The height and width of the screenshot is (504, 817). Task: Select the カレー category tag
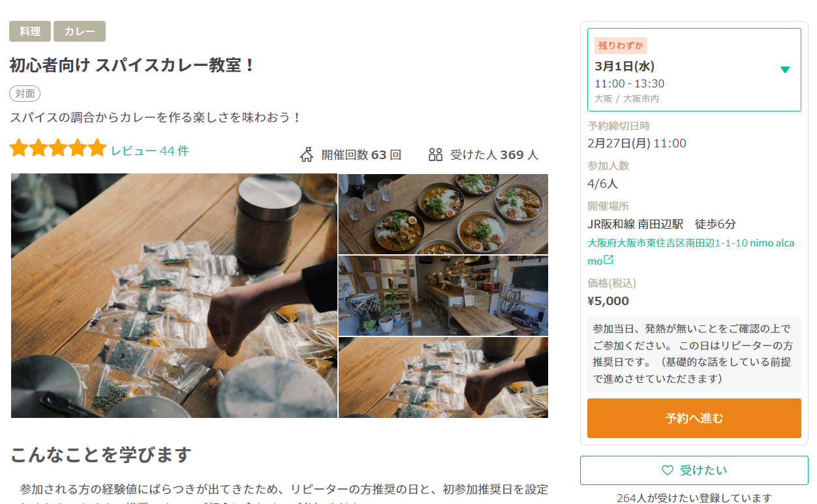coord(80,31)
